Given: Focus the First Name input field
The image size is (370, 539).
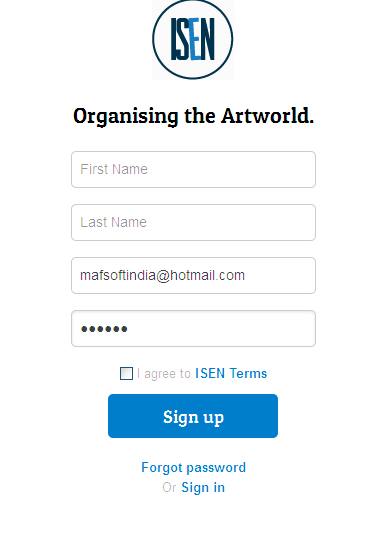Looking at the screenshot, I should tap(193, 169).
